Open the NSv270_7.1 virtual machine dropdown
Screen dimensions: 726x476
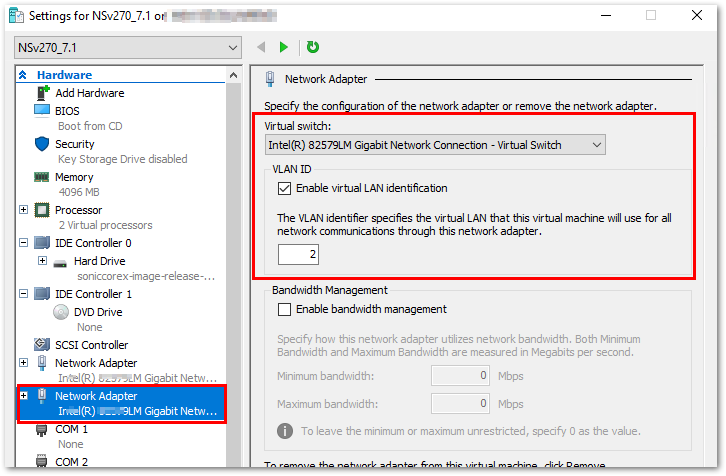coord(128,47)
